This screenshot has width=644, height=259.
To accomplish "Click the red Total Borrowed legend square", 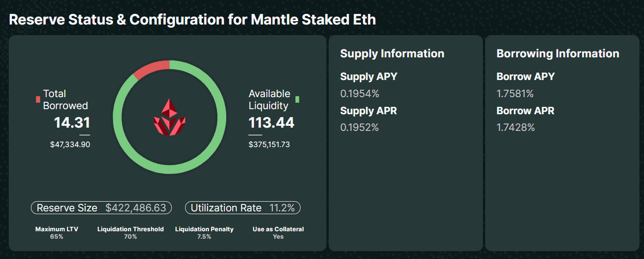I will [x=38, y=99].
